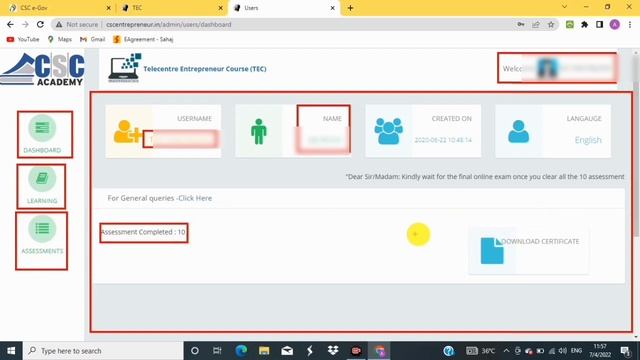
Task: Click the Telecentre Entrepreneur Course (TEC) title
Action: tap(205, 69)
